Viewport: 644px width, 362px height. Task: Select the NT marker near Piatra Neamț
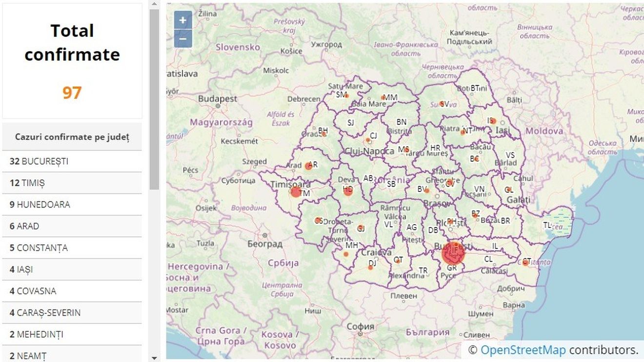pyautogui.click(x=463, y=131)
